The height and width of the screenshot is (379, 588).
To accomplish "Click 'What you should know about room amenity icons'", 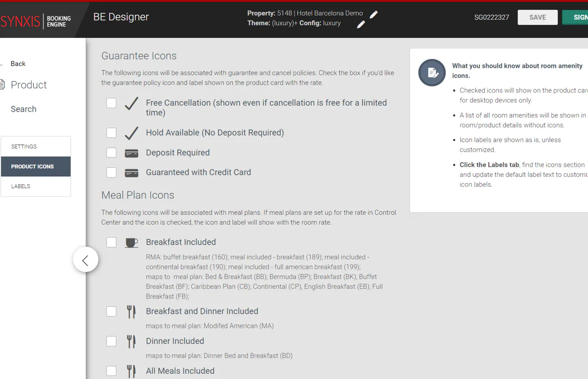I will point(517,71).
